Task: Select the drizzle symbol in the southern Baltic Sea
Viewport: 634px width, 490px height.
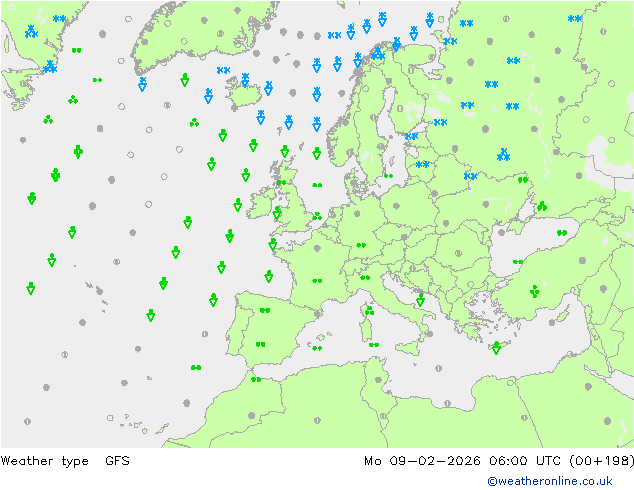Action: click(389, 176)
